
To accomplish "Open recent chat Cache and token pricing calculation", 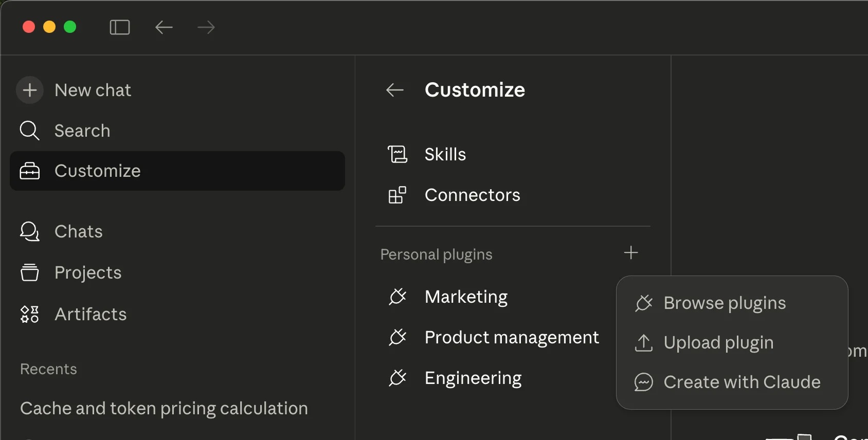I will point(164,408).
